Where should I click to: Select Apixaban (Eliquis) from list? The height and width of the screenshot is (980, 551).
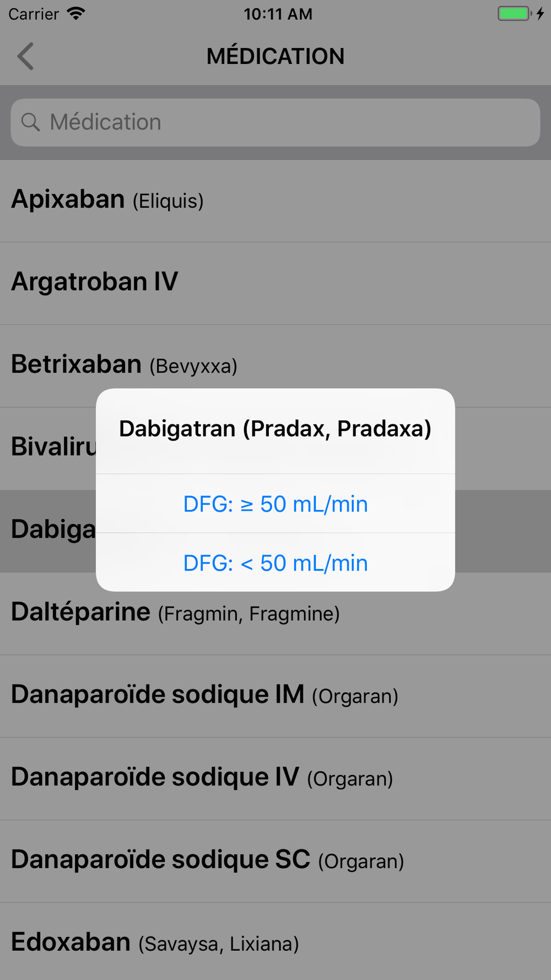pos(275,201)
